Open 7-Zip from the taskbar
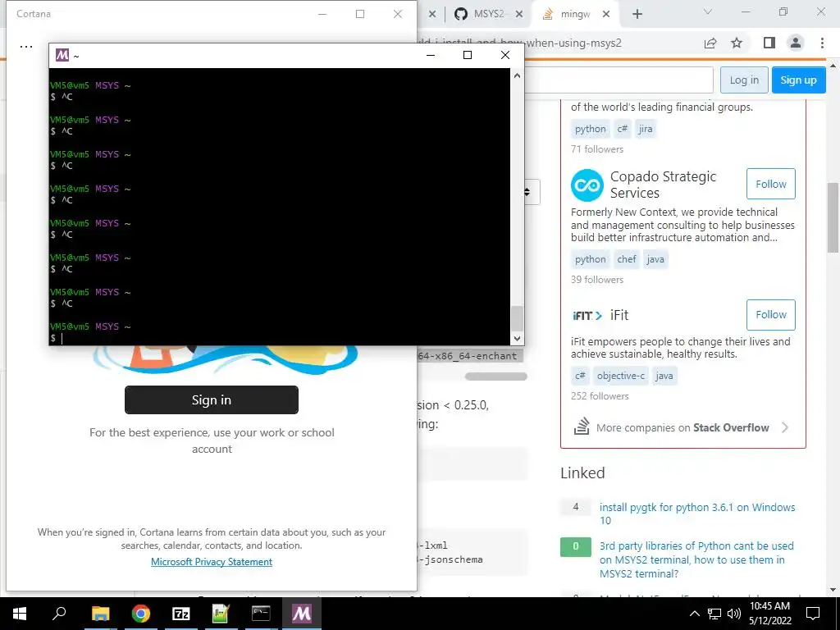The image size is (840, 630). 181,614
